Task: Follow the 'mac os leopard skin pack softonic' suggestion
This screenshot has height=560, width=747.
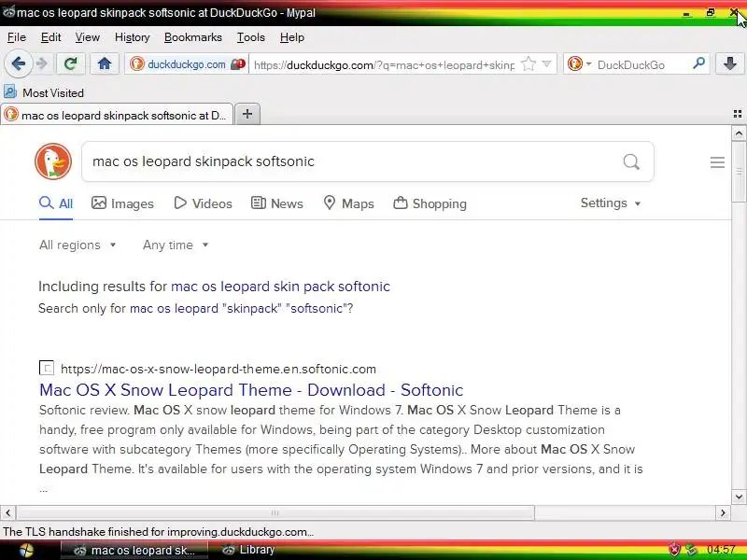Action: (280, 287)
